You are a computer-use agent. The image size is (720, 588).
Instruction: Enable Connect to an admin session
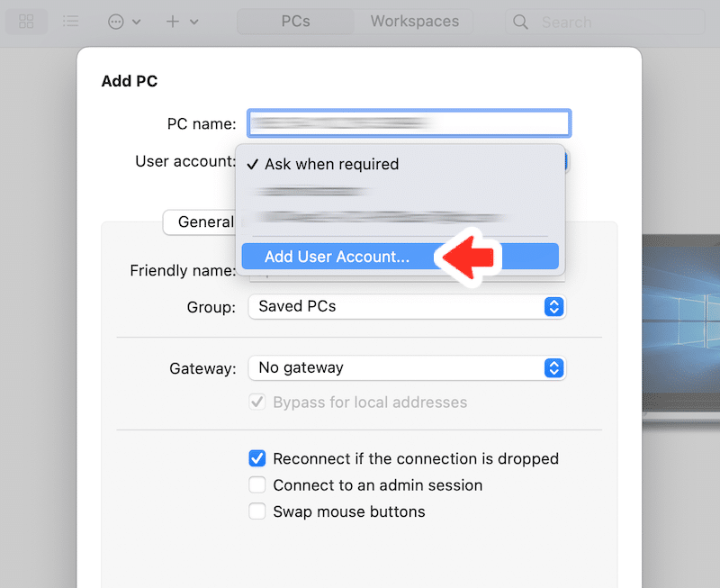tap(257, 485)
